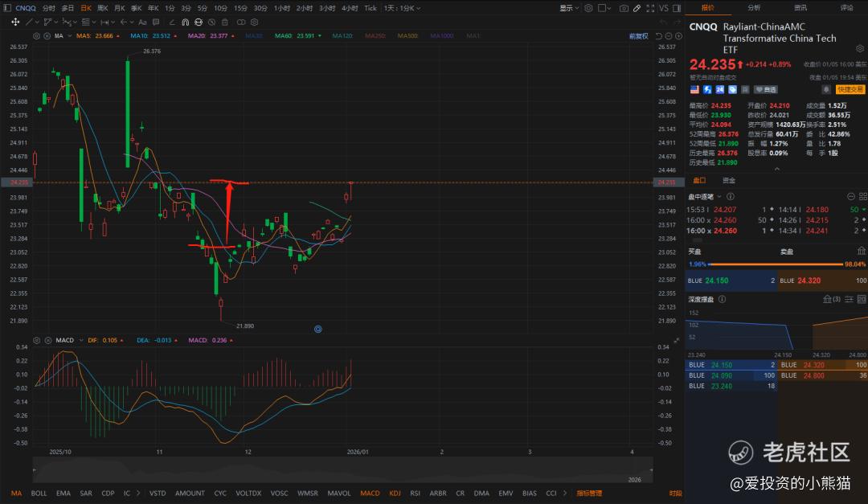
Task: Open MA indicator settings gear
Action: tap(36, 36)
